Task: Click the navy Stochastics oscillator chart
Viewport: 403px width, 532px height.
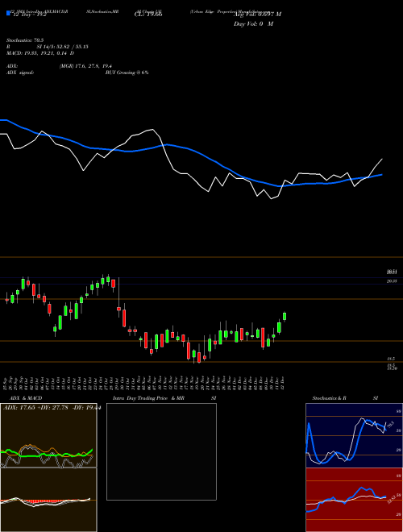Action: pyautogui.click(x=354, y=435)
